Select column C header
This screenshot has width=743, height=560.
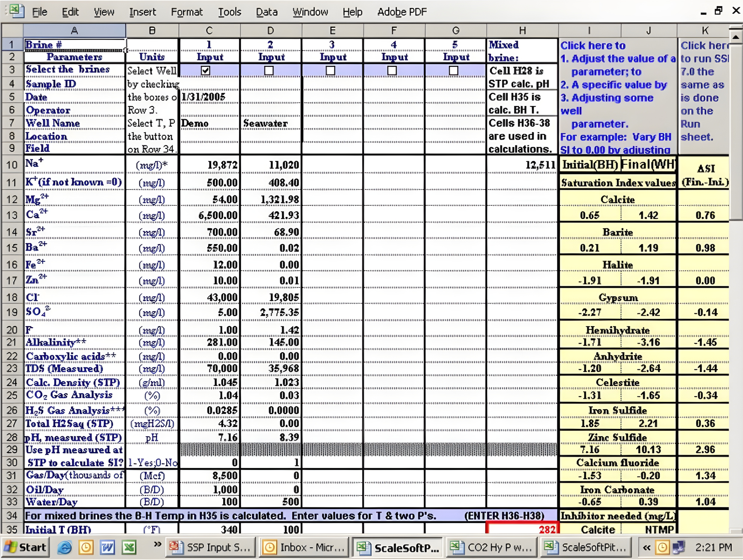(x=209, y=30)
